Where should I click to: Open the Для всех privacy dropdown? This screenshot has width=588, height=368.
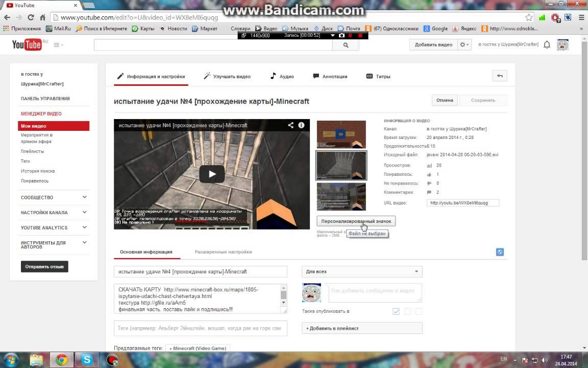point(362,271)
